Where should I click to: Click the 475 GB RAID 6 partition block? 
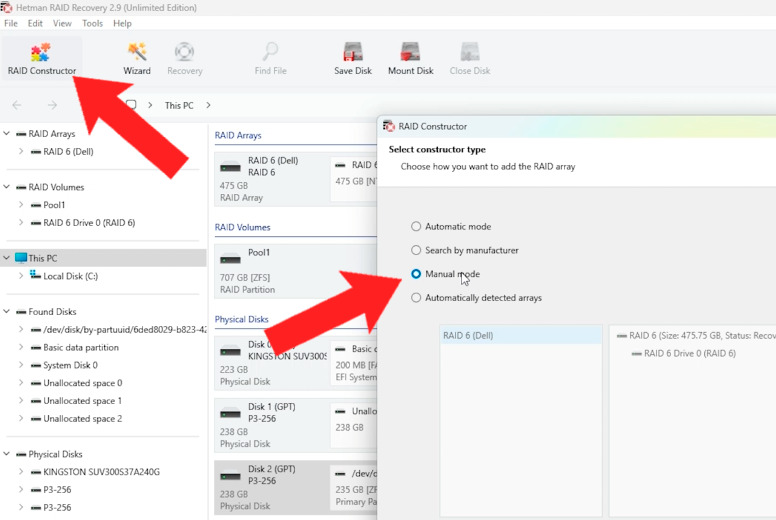tap(353, 177)
